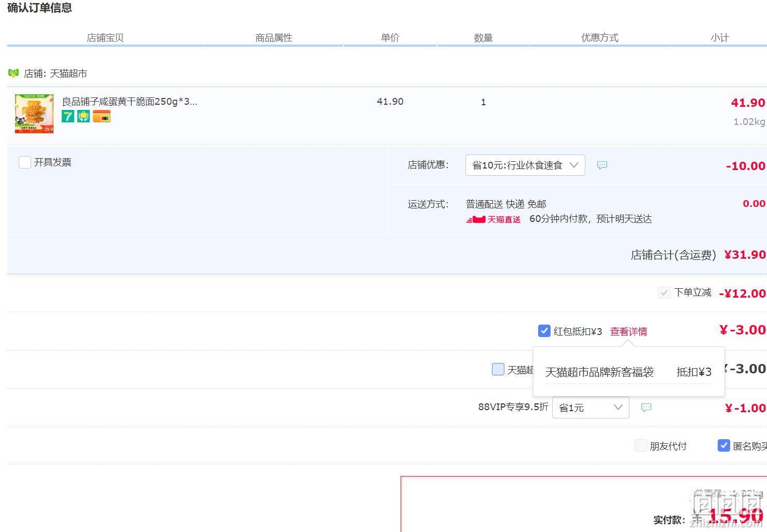Click the shipping fee 0.00
The image size is (767, 532).
[x=754, y=204]
